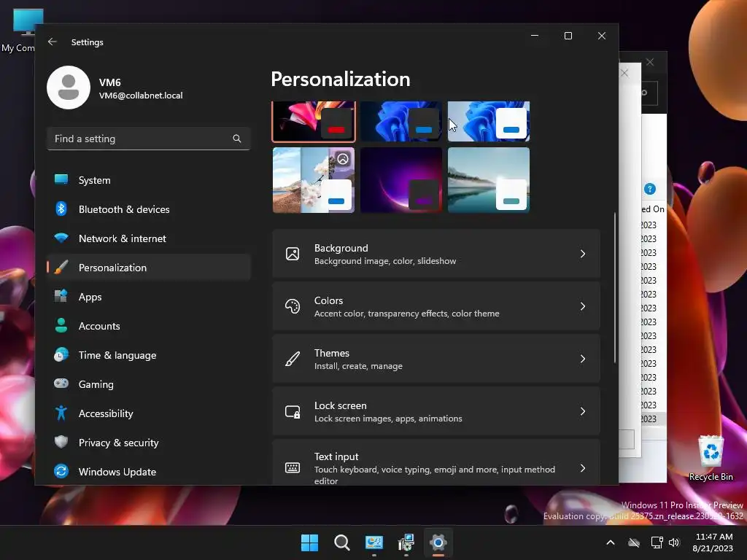Open the network computers taskbar app

point(406,542)
